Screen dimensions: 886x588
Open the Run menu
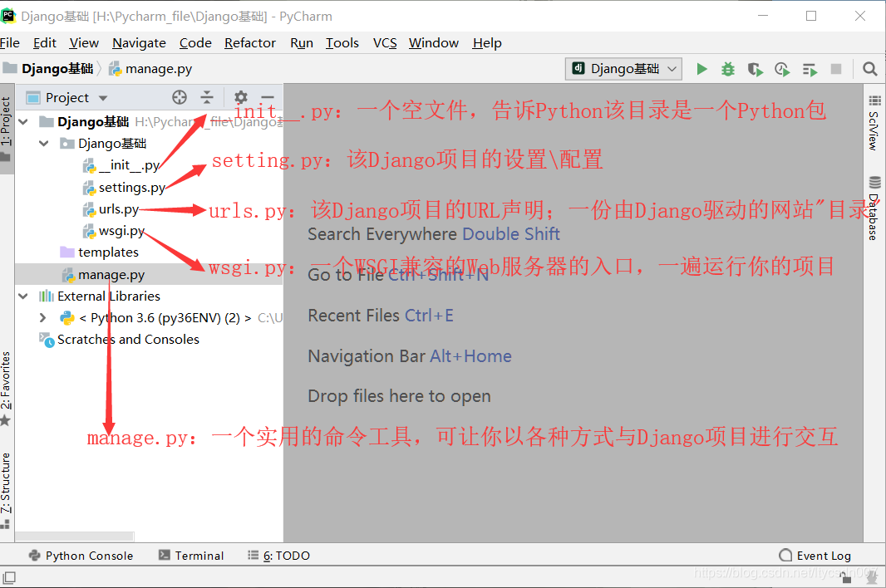pos(302,43)
